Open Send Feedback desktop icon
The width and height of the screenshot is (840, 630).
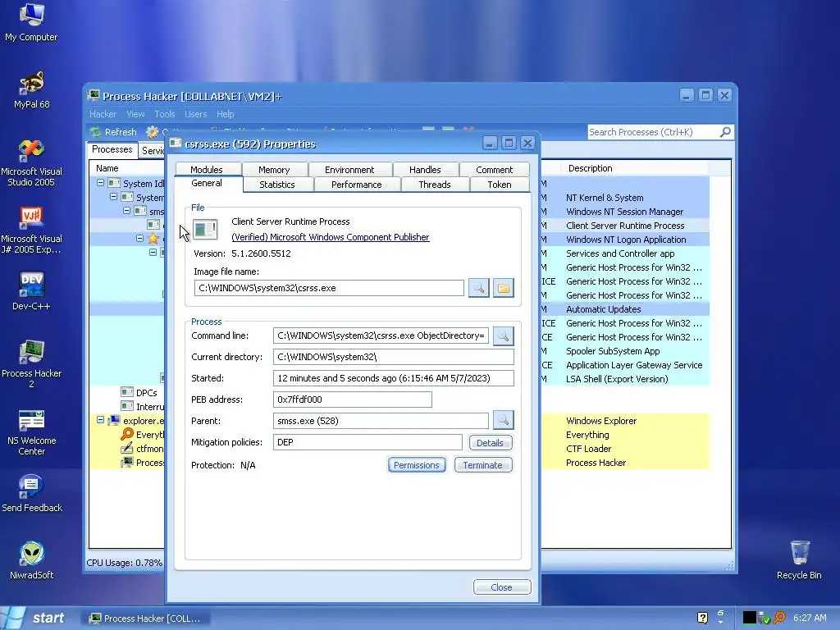31,493
